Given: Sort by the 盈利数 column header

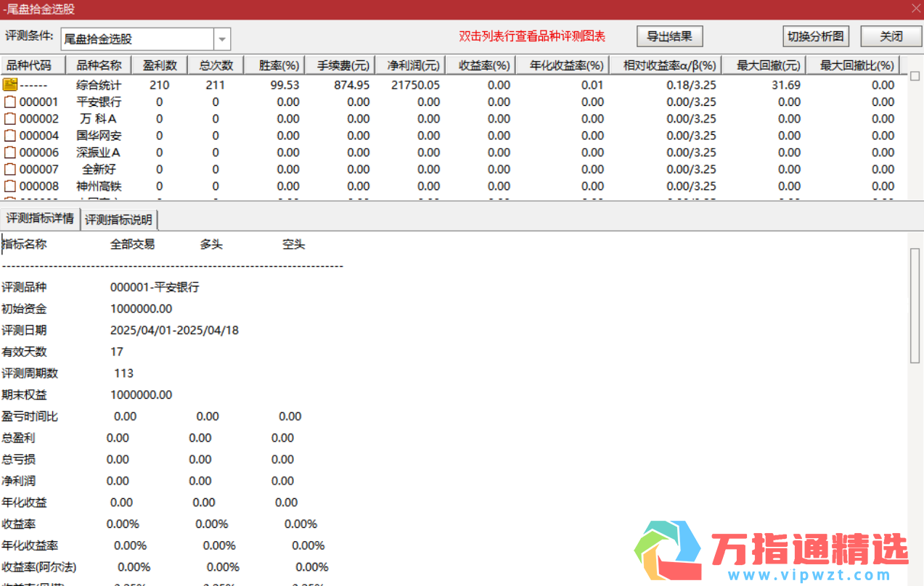Looking at the screenshot, I should click(160, 65).
